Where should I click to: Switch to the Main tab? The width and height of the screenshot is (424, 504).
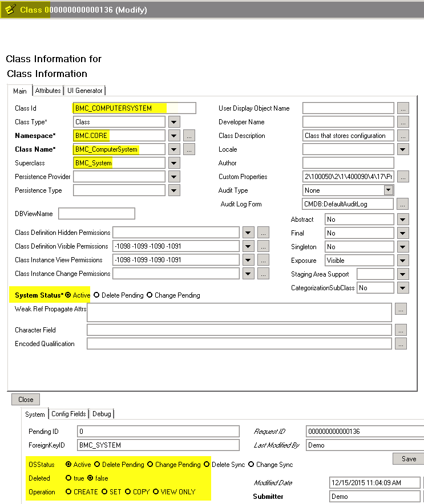[19, 91]
